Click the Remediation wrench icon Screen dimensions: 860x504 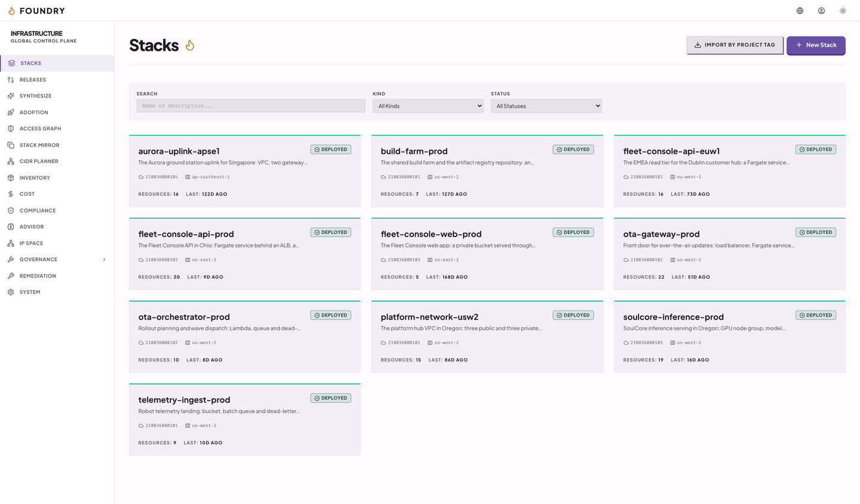11,276
